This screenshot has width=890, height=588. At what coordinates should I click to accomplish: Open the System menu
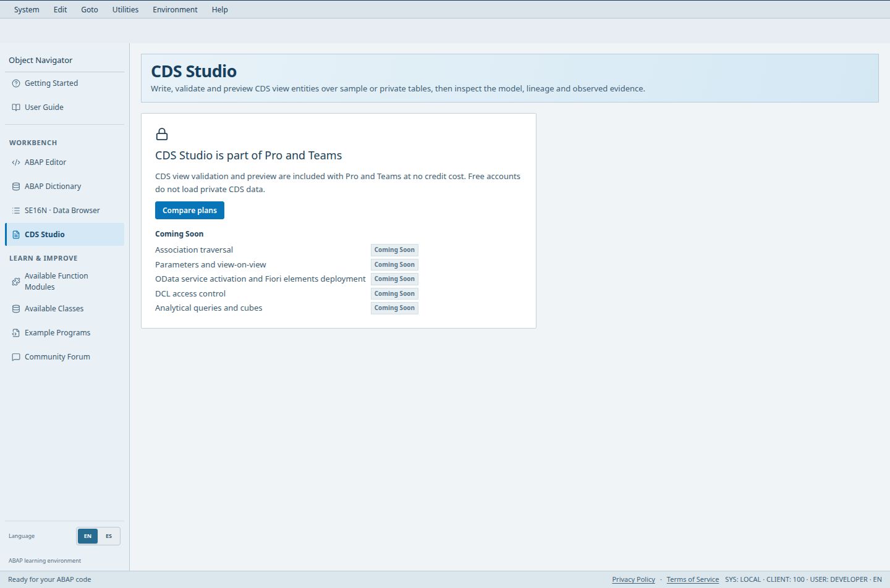tap(27, 9)
